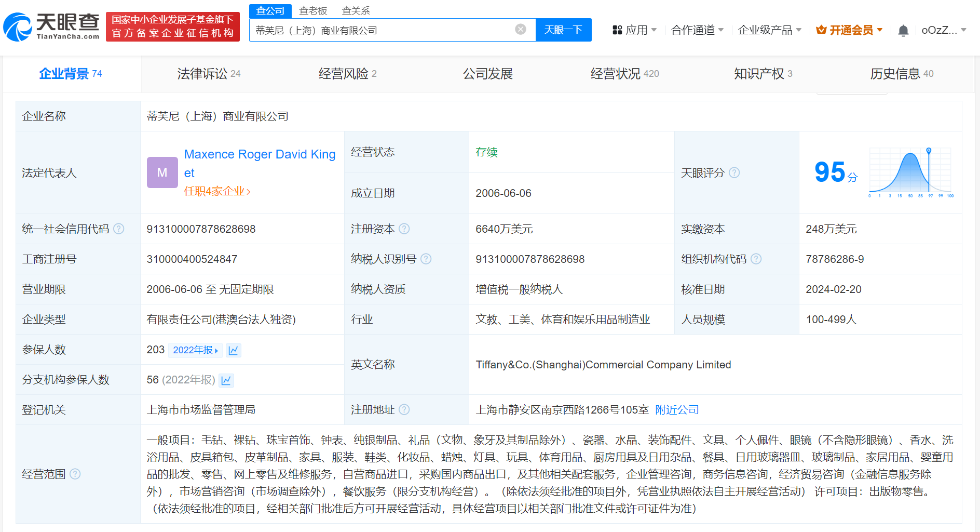Viewport: 980px width, 532px height.
Task: Expand the 合作通道 dropdown
Action: (697, 30)
